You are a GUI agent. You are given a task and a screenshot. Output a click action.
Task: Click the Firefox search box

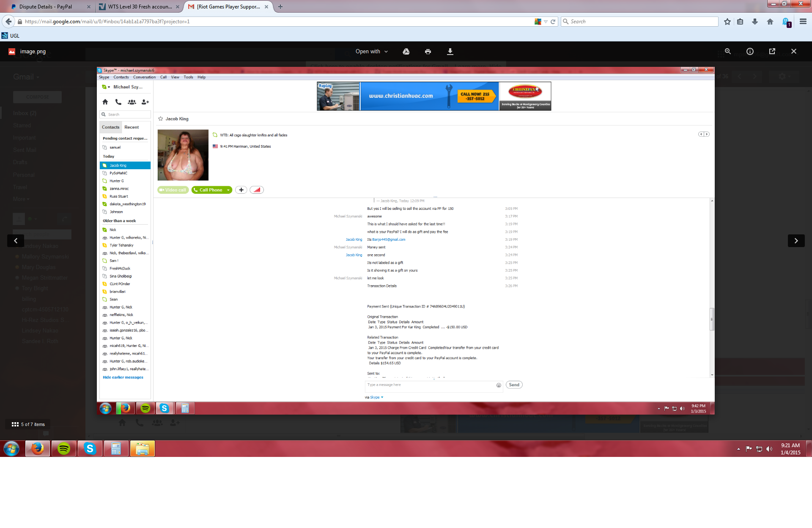(640, 22)
